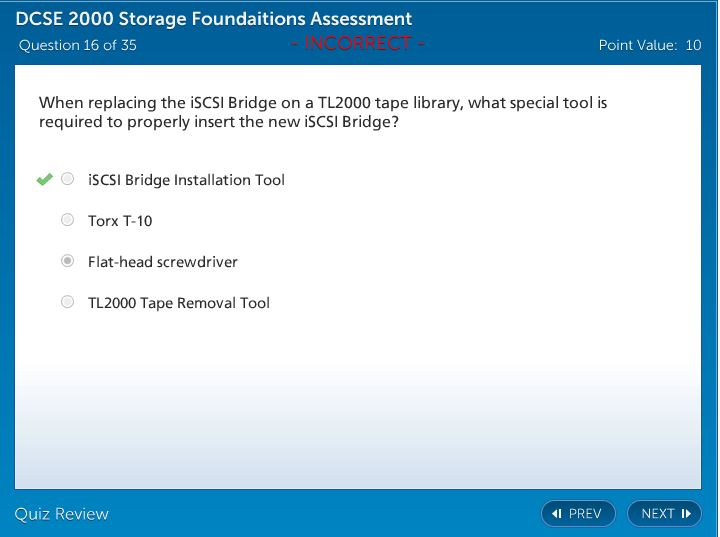Click the green correct-answer checkmark icon

[x=44, y=179]
